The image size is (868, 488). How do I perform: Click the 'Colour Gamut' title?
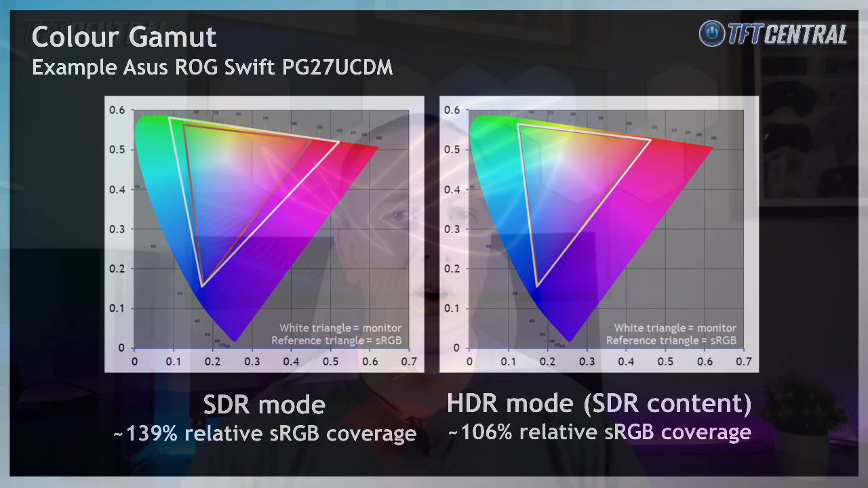[124, 37]
